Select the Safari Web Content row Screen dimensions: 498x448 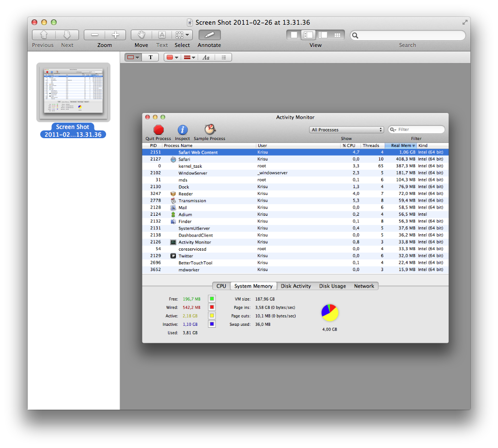[x=296, y=152]
